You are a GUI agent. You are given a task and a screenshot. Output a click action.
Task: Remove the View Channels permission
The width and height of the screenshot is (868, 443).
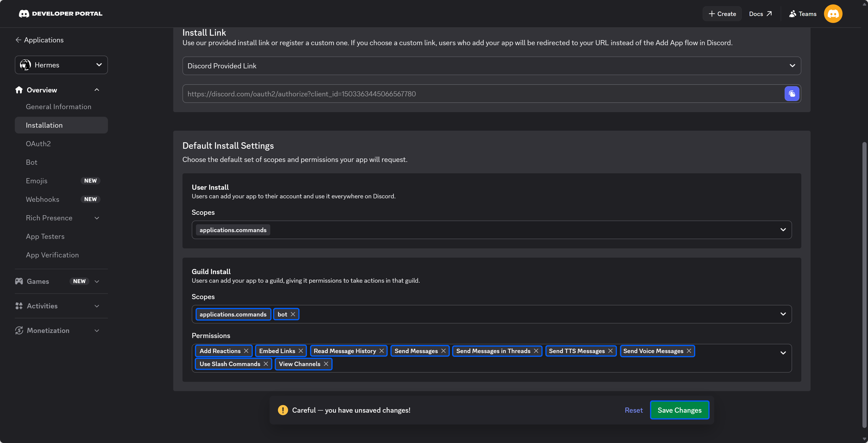pyautogui.click(x=326, y=364)
